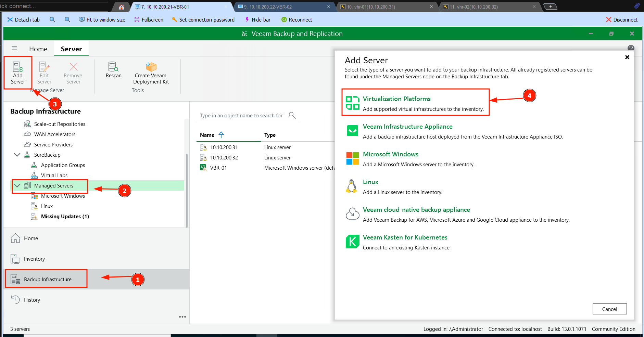Click the History navigation icon
Viewport: 644px width, 337px height.
(15, 300)
